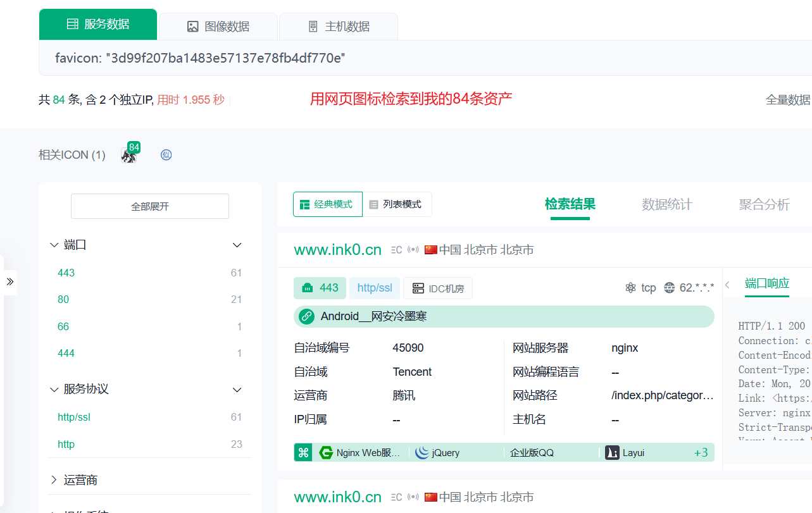Screen dimensions: 812x513
Task: Switch to 列表模式 list view
Action: (x=397, y=204)
